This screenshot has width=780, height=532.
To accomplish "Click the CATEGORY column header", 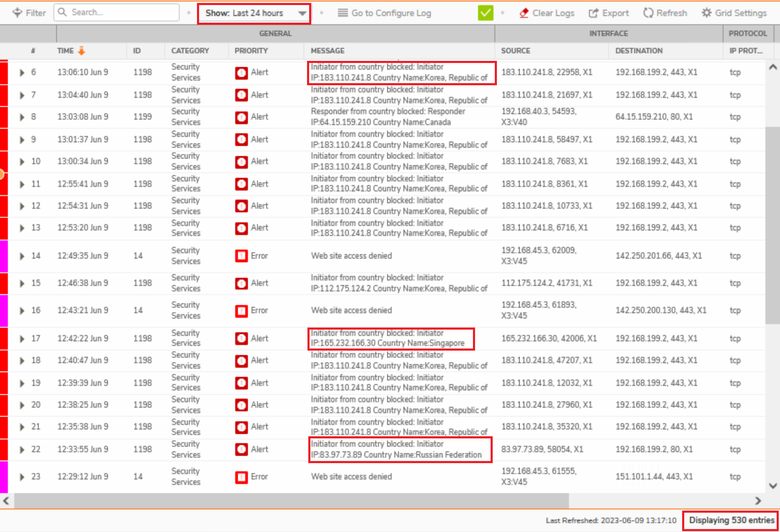I will (190, 51).
